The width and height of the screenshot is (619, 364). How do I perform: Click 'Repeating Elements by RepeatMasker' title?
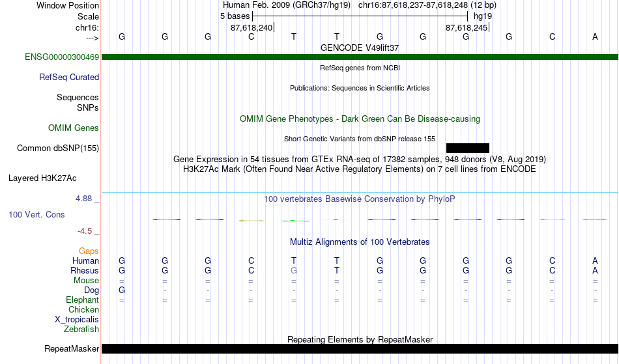(360, 339)
